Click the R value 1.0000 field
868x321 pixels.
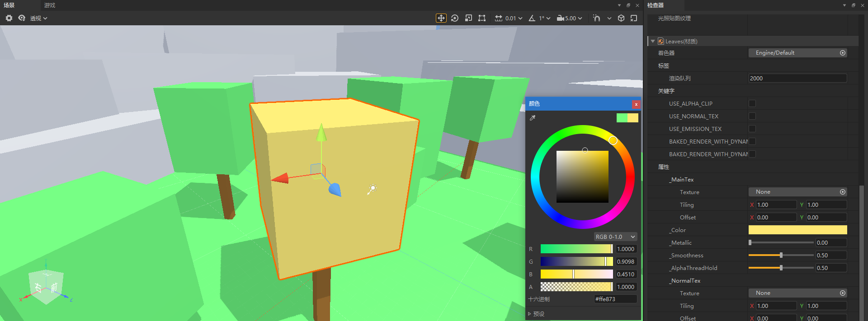coord(627,249)
